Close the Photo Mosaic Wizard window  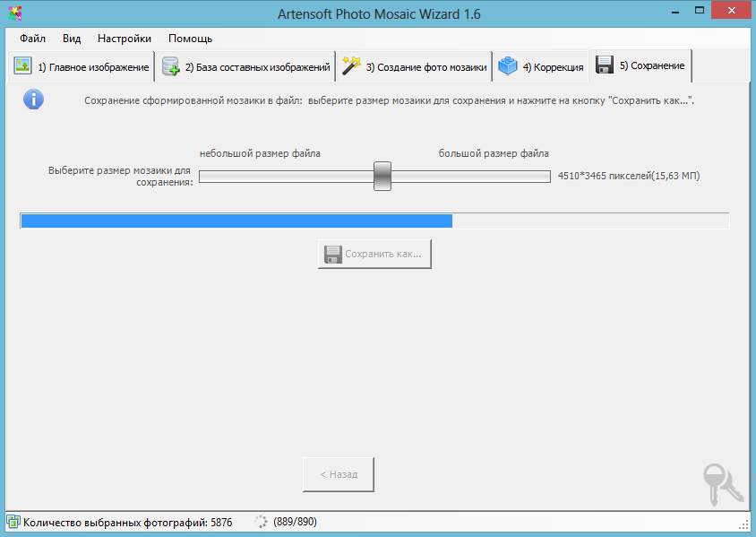click(x=732, y=11)
